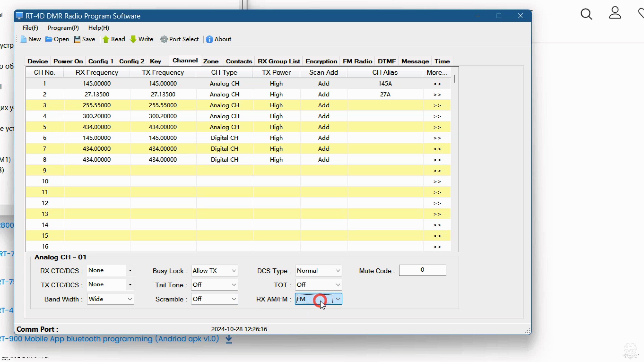Viewport: 644px width, 362px height.
Task: Click the Write to radio arrow icon
Action: [x=133, y=39]
